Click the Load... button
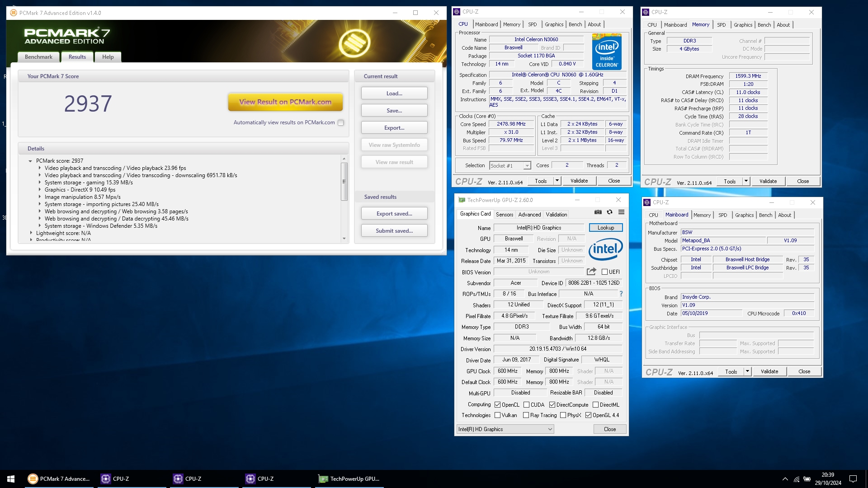 [x=394, y=94]
